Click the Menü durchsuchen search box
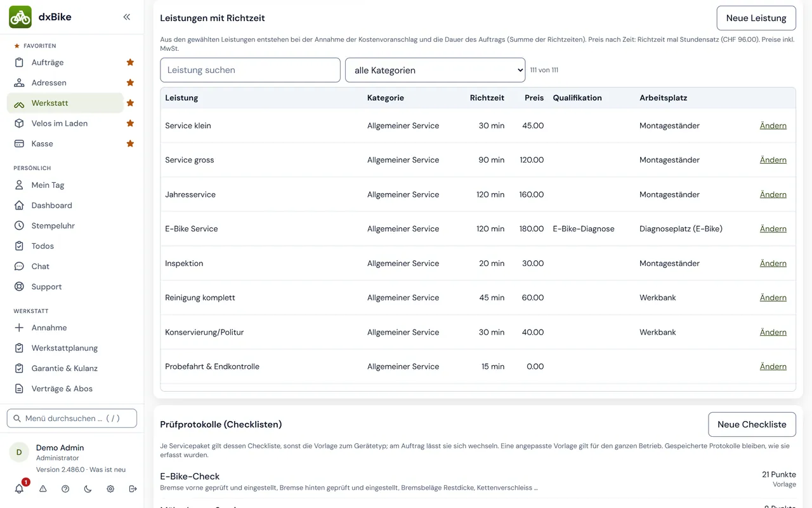This screenshot has width=812, height=508. (x=72, y=418)
